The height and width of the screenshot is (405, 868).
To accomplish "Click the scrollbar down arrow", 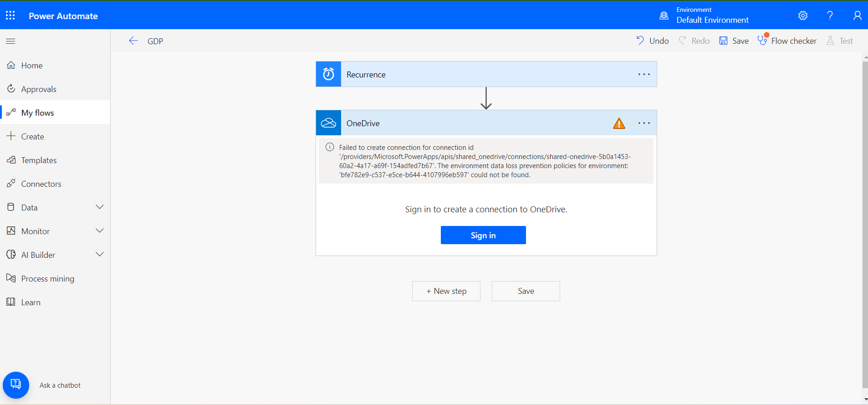I will pyautogui.click(x=865, y=400).
